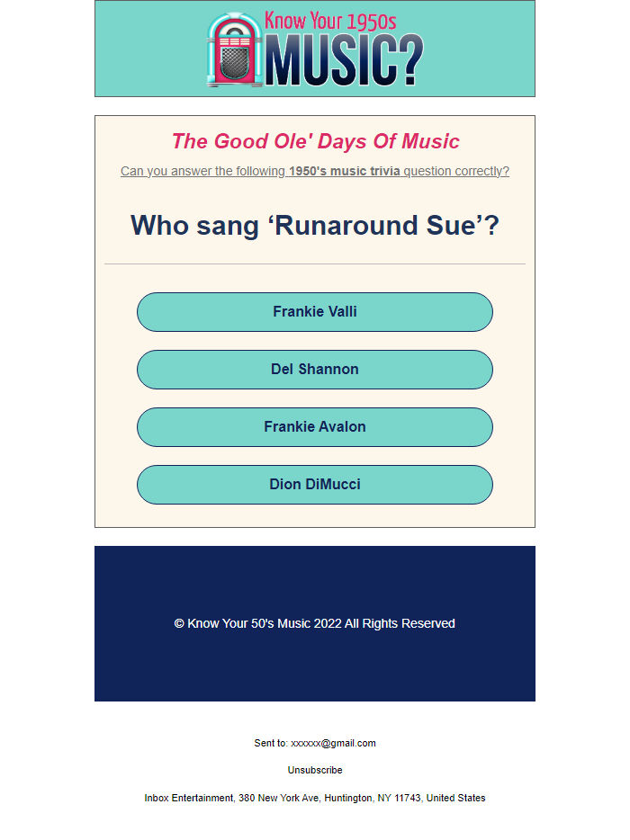Click the "MUSIC?" logo text
This screenshot has width=630, height=840.
[x=344, y=64]
